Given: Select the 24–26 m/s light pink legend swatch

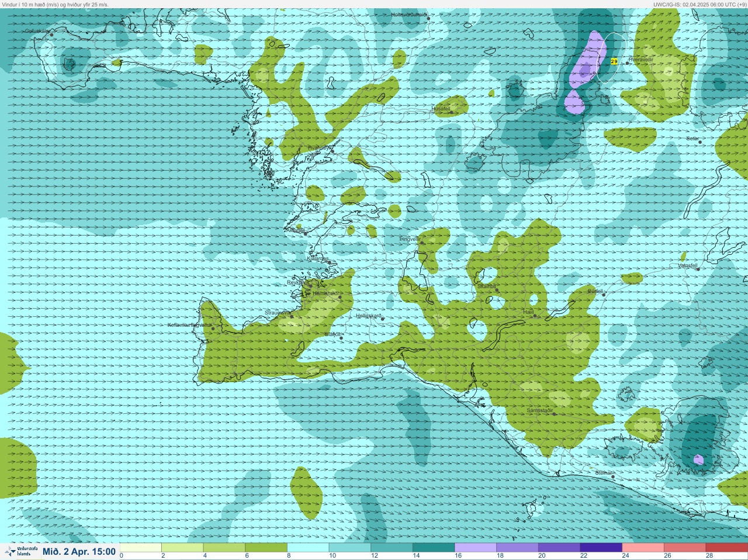Looking at the screenshot, I should pyautogui.click(x=643, y=548).
